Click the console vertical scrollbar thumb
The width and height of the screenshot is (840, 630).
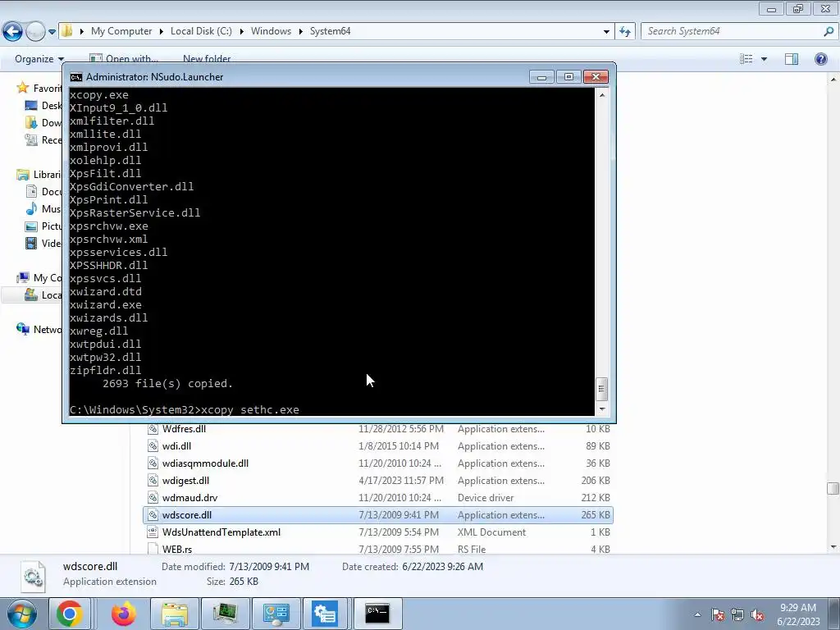point(601,389)
